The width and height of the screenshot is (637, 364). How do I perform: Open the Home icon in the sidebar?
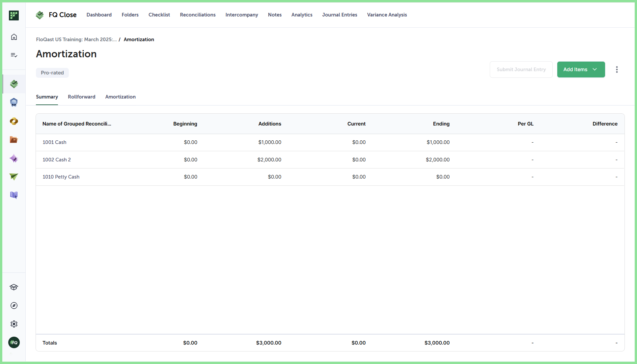14,37
